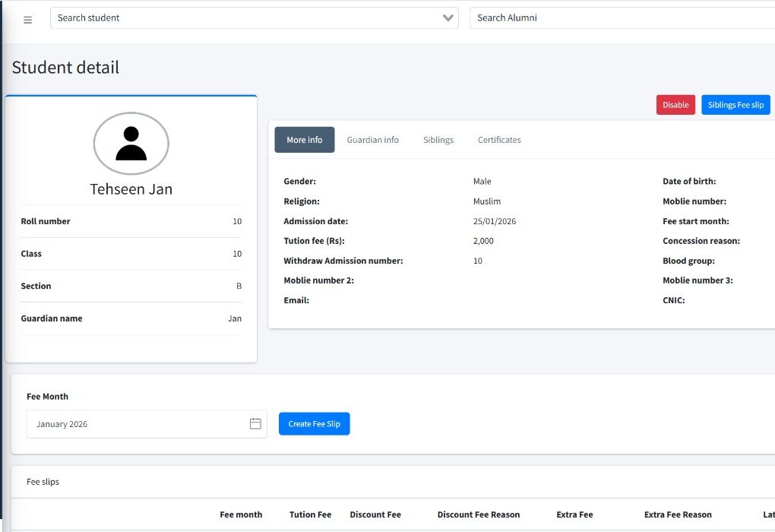Screen dimensions: 775x532
Task: Switch to the More info tab
Action: pos(304,140)
